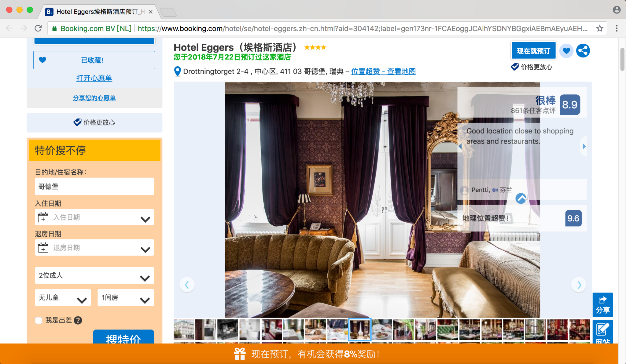Open the Chrome profile avatar icon

(x=617, y=10)
